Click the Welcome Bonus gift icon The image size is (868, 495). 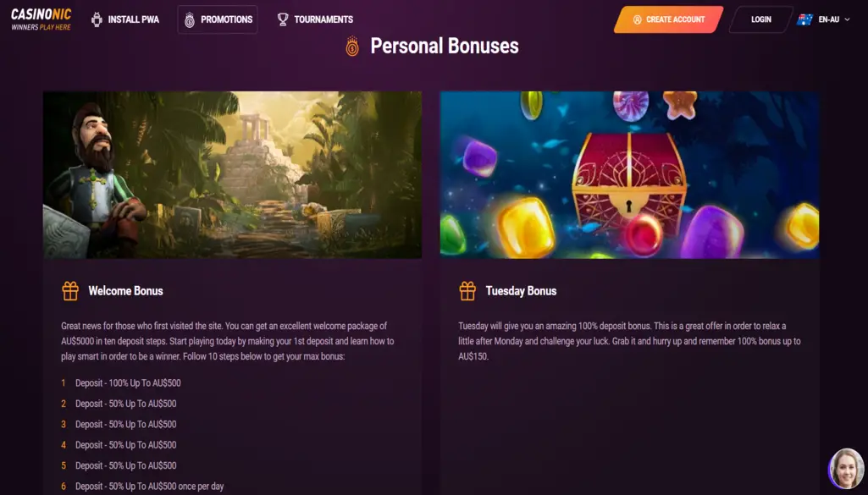tap(70, 291)
